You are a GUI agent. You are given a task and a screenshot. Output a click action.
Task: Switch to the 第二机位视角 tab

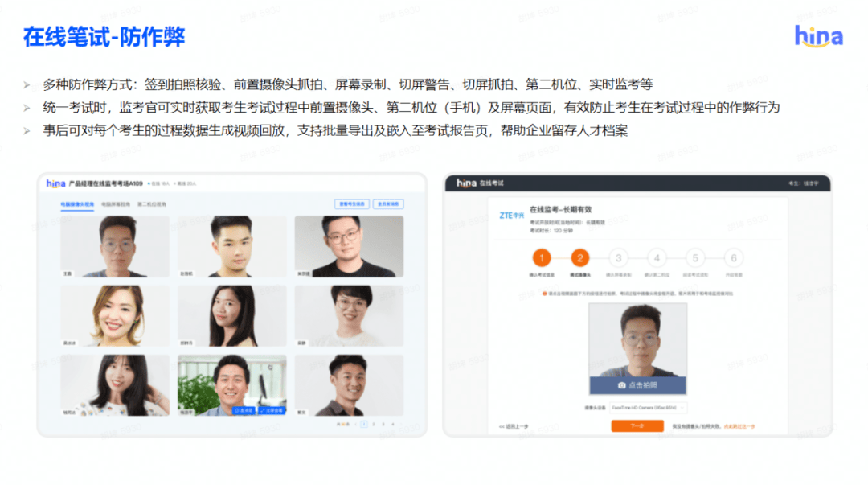coord(152,204)
